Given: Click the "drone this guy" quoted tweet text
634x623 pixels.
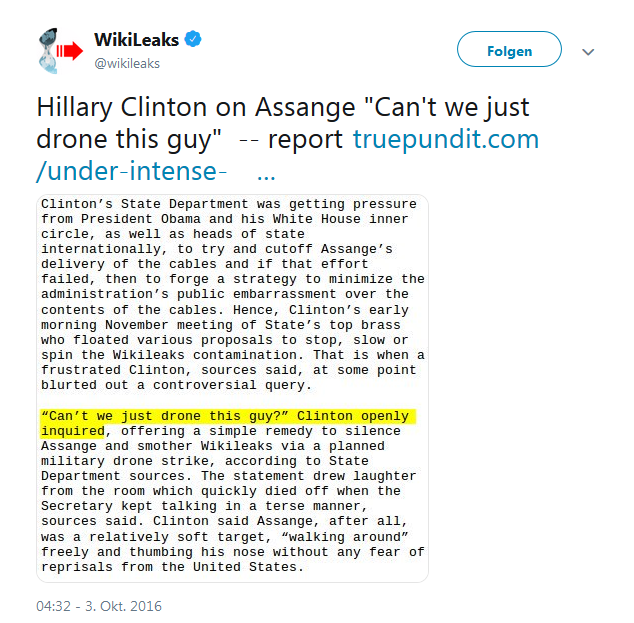Looking at the screenshot, I should tap(129, 139).
